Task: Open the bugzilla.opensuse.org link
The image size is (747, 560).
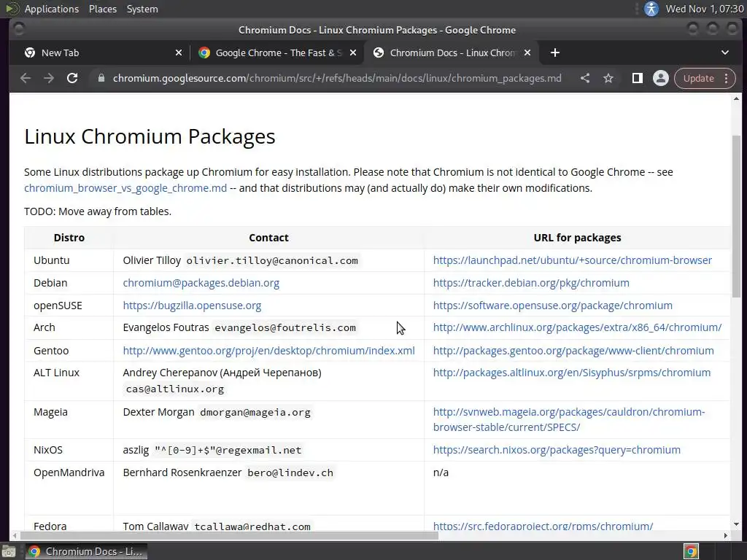Action: coord(192,306)
